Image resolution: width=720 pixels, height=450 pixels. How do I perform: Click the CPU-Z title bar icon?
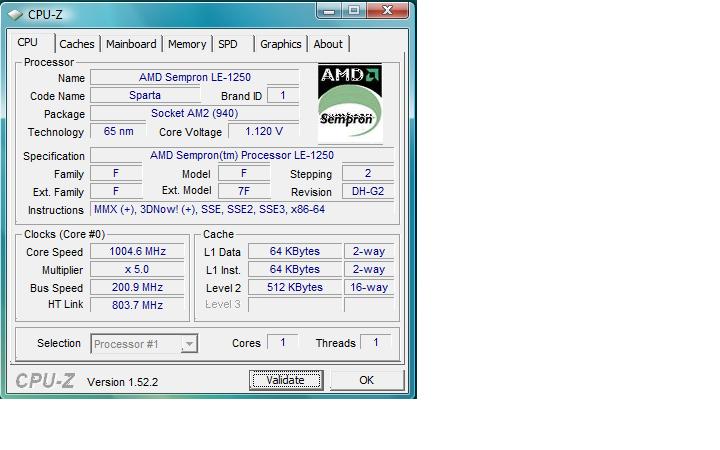(16, 15)
